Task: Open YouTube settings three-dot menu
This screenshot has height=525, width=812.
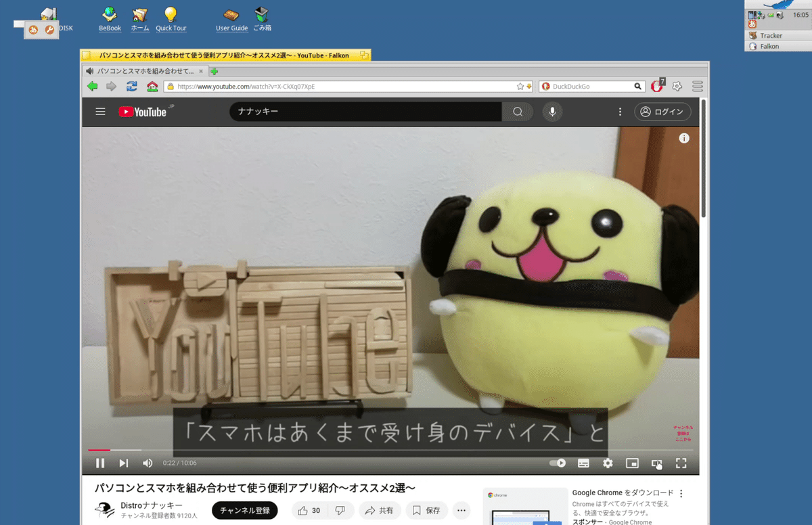Action: point(620,112)
